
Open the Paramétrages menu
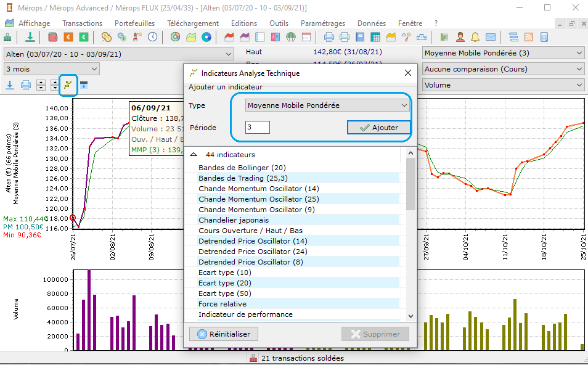323,23
